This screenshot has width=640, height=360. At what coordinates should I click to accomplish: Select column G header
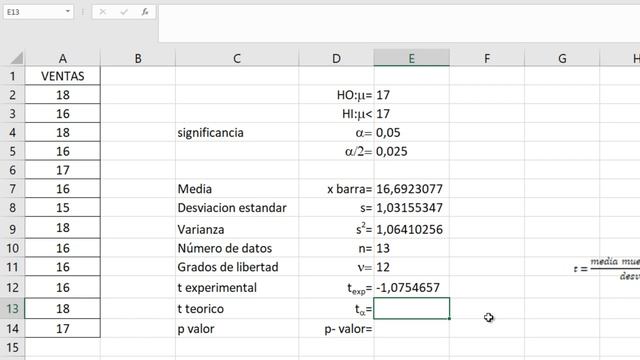coord(562,58)
